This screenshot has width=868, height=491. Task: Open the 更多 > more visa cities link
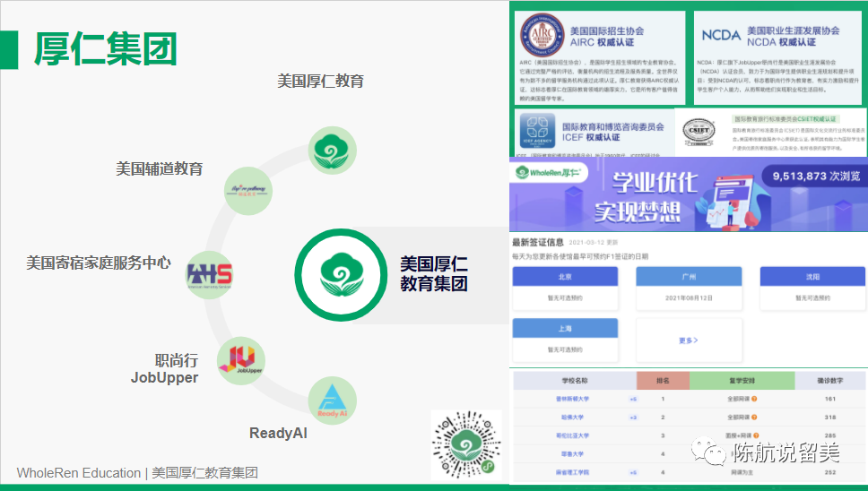pos(688,340)
